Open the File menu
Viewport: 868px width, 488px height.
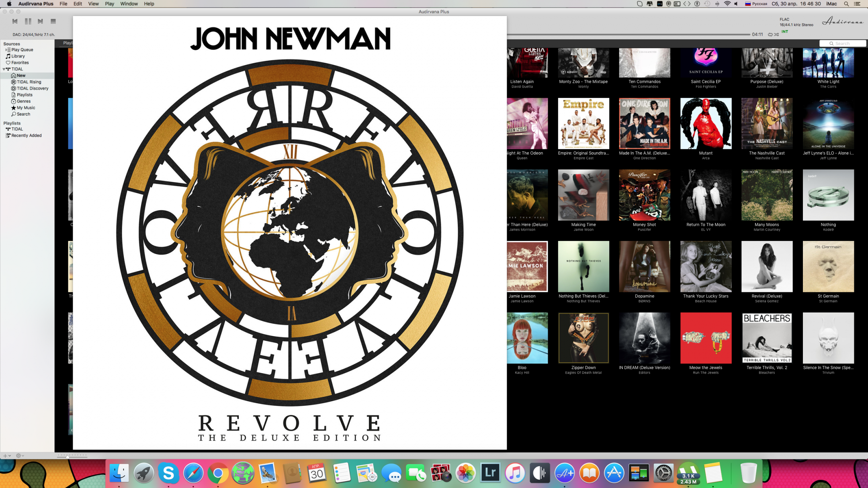click(x=63, y=4)
